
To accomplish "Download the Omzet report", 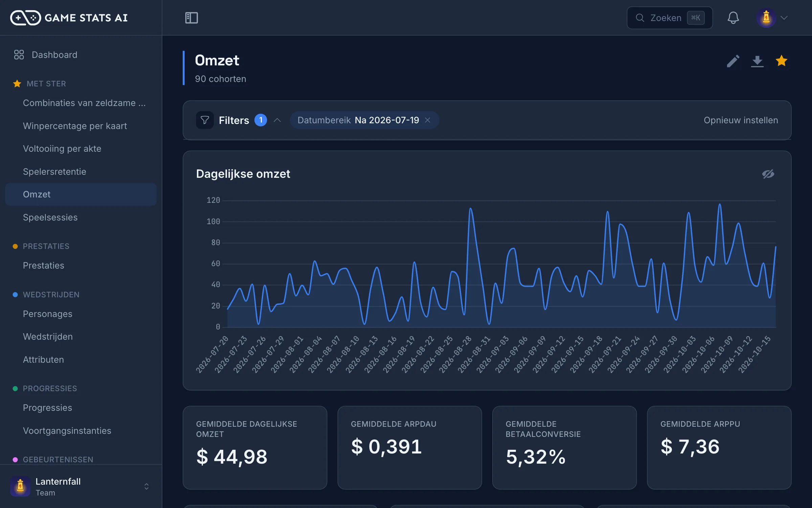I will 757,61.
